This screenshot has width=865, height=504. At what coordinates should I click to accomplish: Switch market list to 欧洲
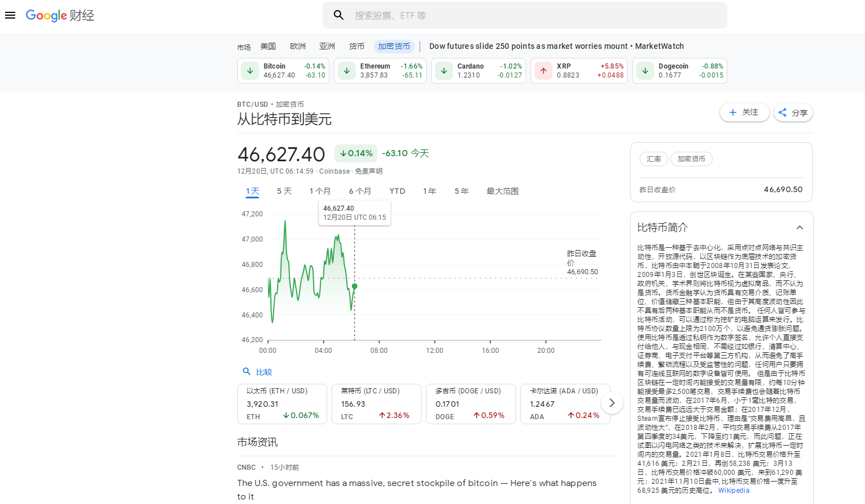[x=298, y=46]
